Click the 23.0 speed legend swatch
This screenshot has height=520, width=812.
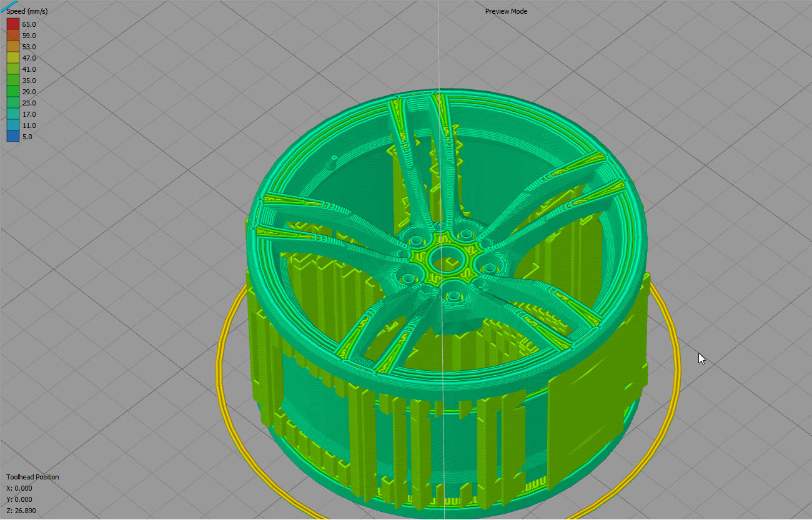click(13, 103)
